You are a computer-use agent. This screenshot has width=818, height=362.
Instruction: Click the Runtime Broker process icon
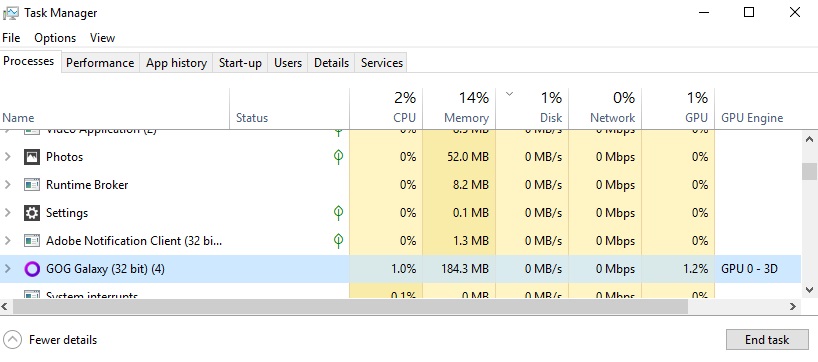tap(32, 185)
